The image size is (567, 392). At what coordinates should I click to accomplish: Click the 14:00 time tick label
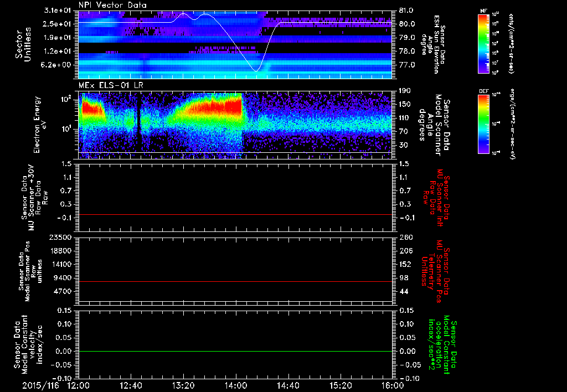236,385
